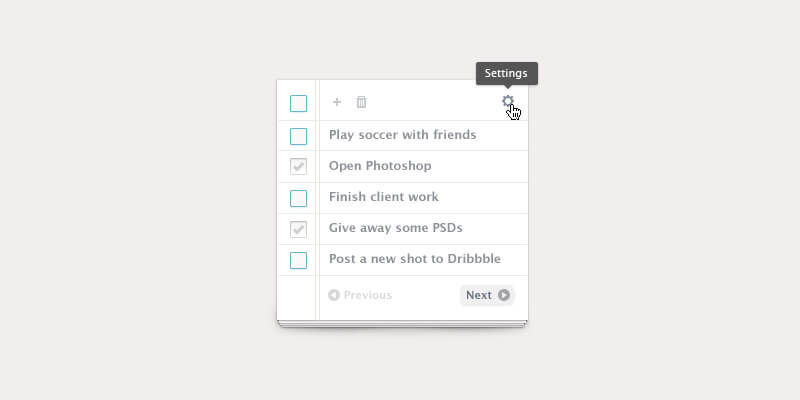This screenshot has height=400, width=800.
Task: Select the Open Photoshop task text
Action: pyautogui.click(x=380, y=166)
